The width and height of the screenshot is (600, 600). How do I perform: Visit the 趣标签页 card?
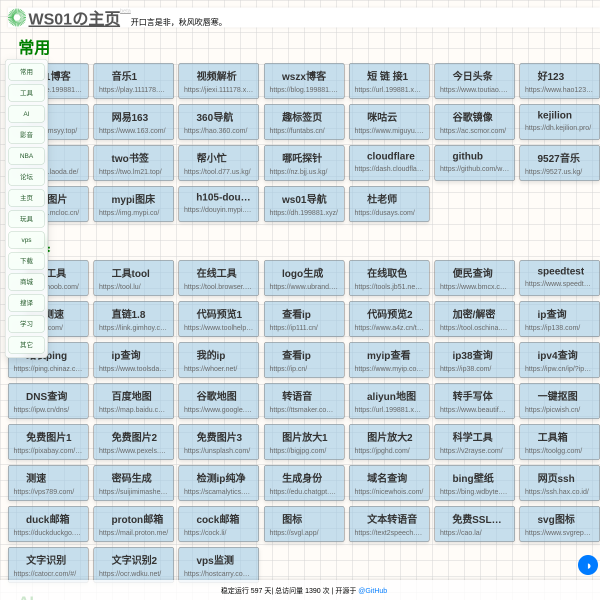click(x=304, y=122)
